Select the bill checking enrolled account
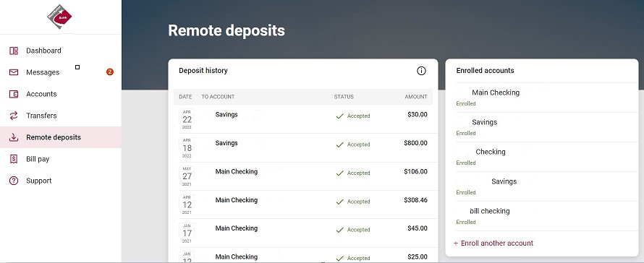Viewport: 644px width, 263px height. [x=542, y=216]
